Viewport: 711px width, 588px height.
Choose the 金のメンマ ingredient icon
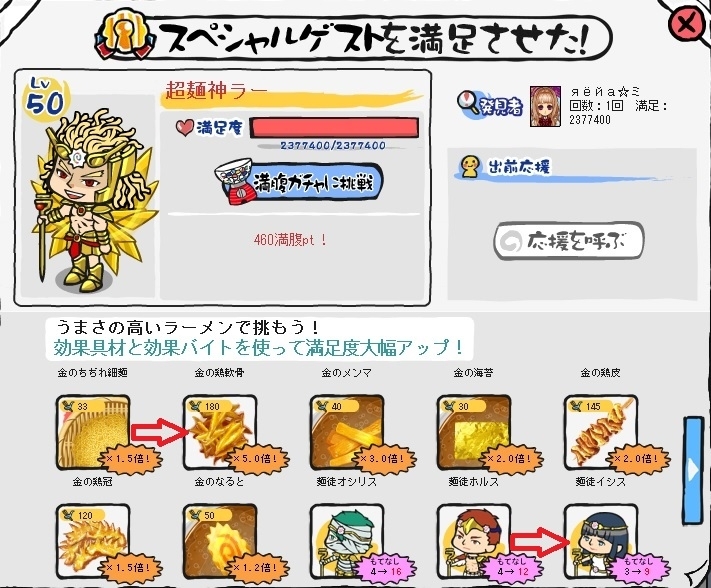pyautogui.click(x=347, y=432)
